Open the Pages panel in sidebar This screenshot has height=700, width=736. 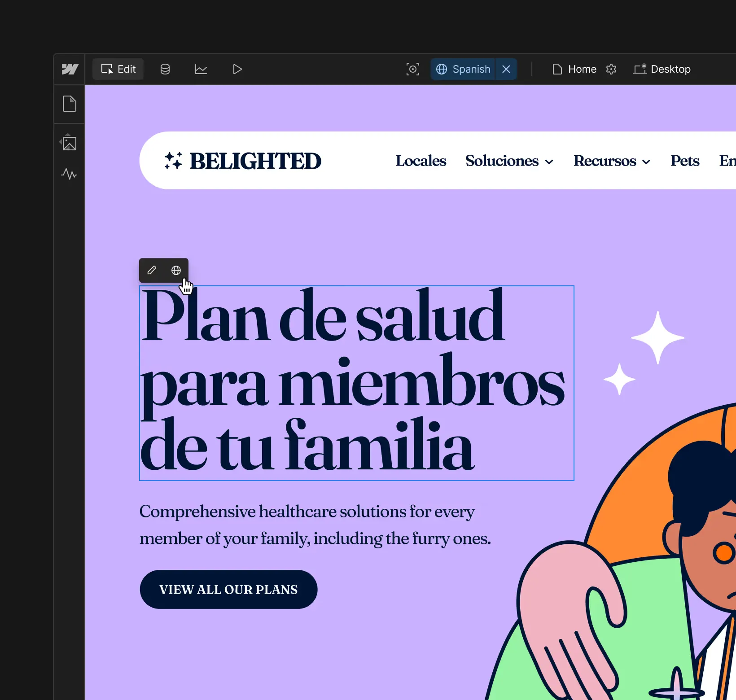(x=69, y=104)
